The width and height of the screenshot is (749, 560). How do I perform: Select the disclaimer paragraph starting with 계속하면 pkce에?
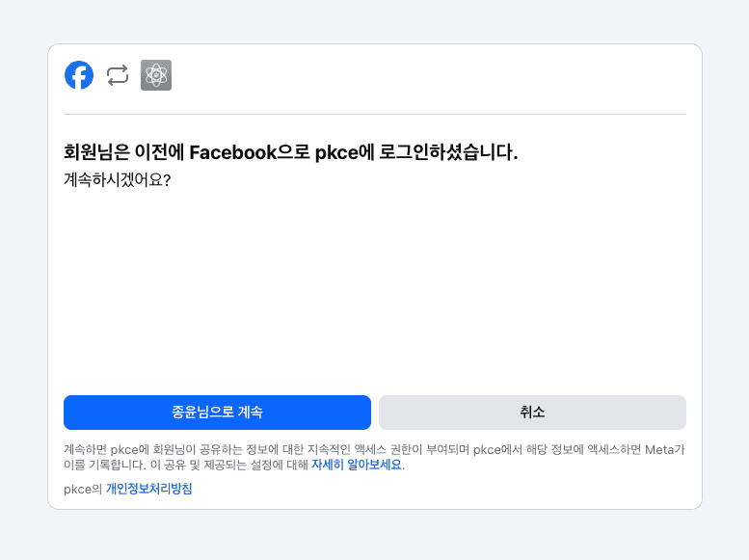374,457
